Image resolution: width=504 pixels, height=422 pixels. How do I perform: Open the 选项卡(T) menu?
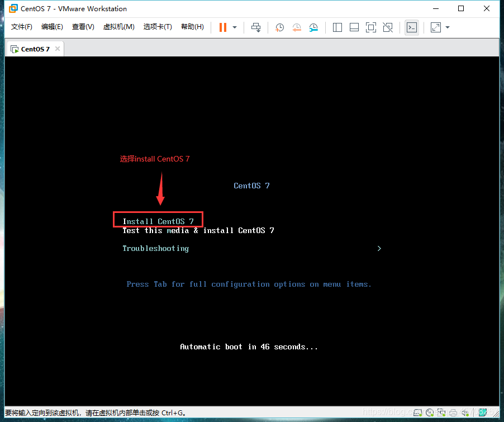point(158,27)
